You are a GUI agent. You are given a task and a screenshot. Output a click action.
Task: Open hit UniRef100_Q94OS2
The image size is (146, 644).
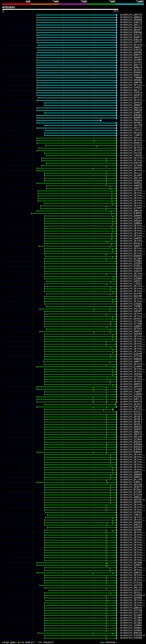[131, 27]
